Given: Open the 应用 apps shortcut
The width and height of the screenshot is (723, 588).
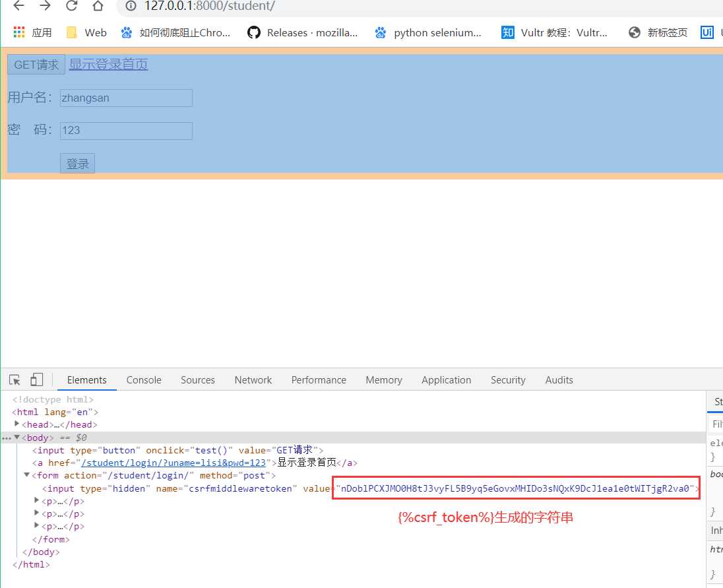Looking at the screenshot, I should [32, 32].
